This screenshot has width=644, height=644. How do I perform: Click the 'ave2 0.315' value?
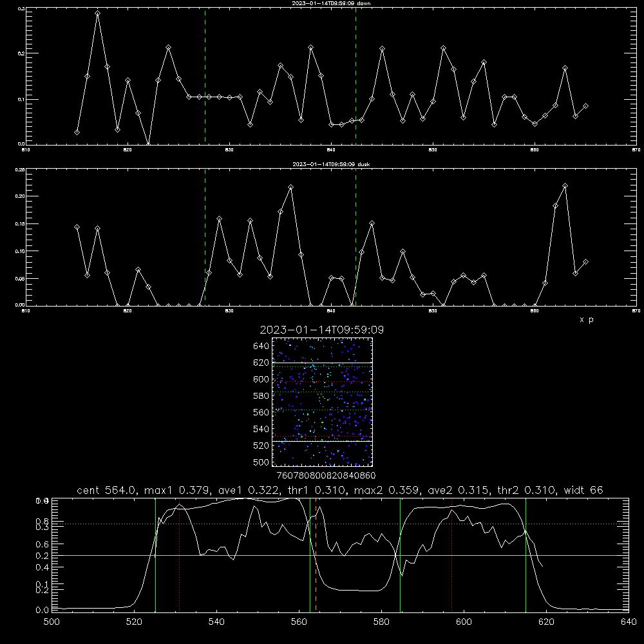[x=459, y=490]
